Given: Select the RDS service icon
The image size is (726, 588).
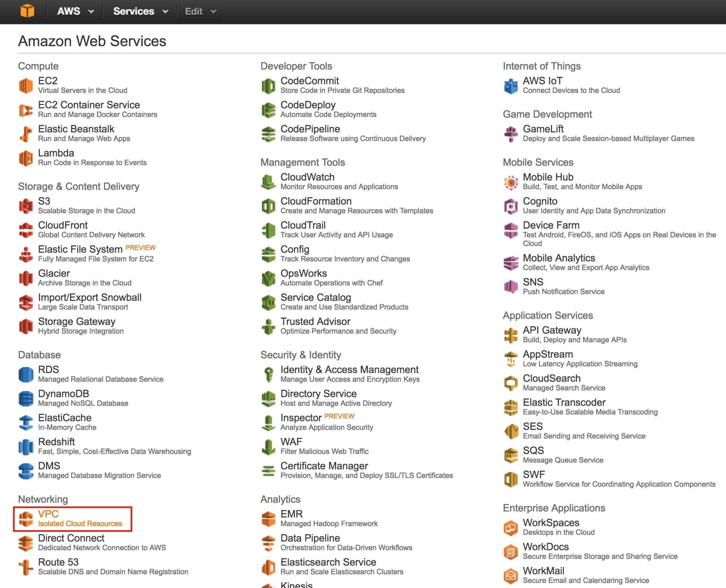Looking at the screenshot, I should click(26, 374).
